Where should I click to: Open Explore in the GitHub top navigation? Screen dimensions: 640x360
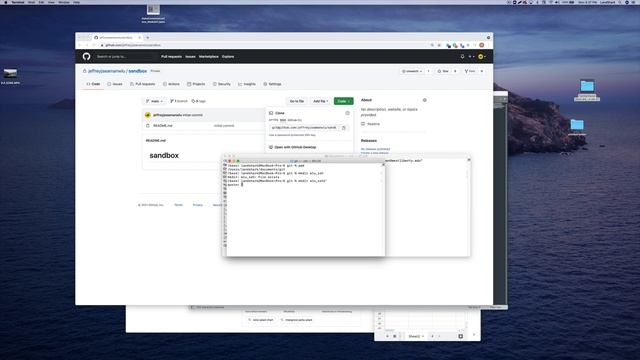(228, 57)
